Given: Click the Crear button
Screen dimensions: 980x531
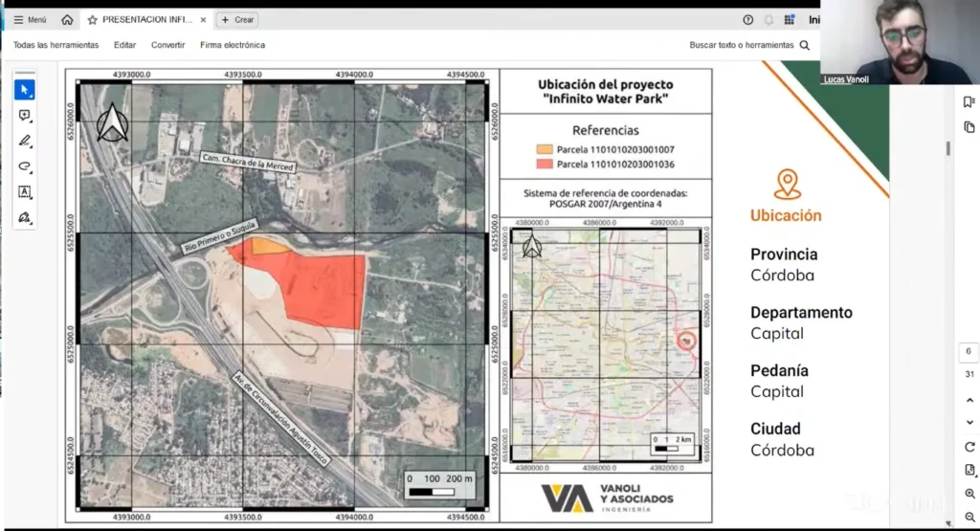Looking at the screenshot, I should pos(236,19).
